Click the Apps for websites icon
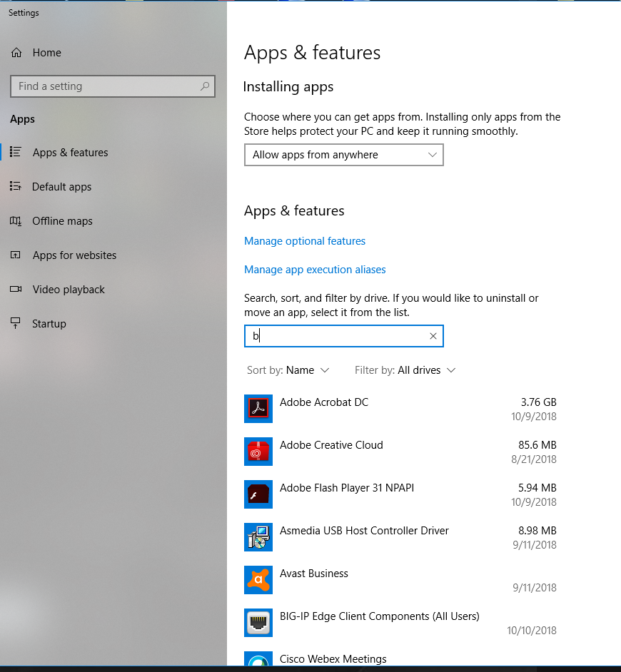 tap(16, 255)
